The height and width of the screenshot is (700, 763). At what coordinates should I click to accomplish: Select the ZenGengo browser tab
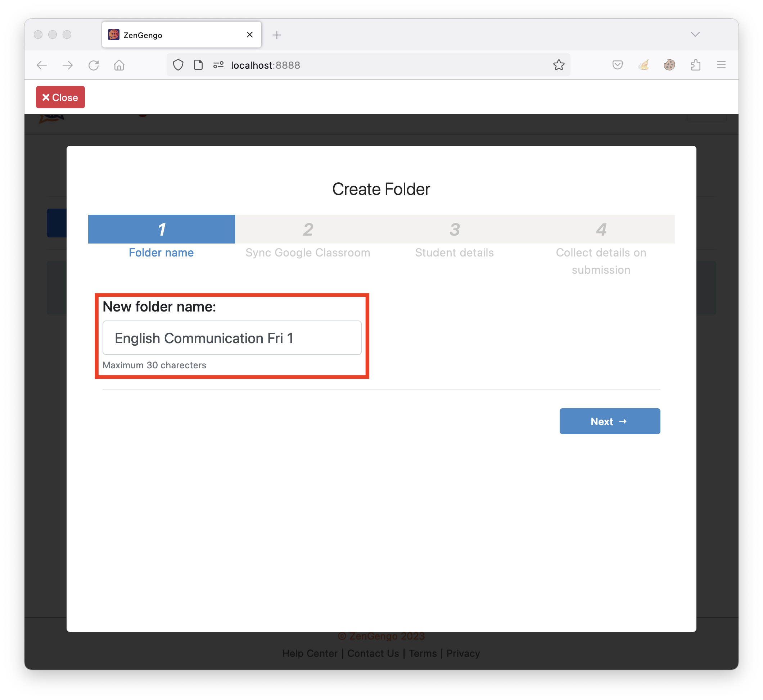point(181,35)
